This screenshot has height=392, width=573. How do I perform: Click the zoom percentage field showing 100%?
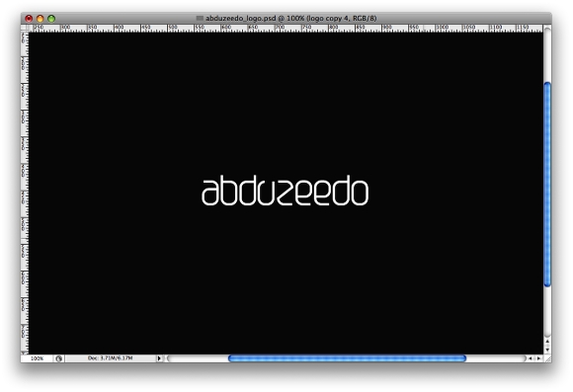[37, 358]
